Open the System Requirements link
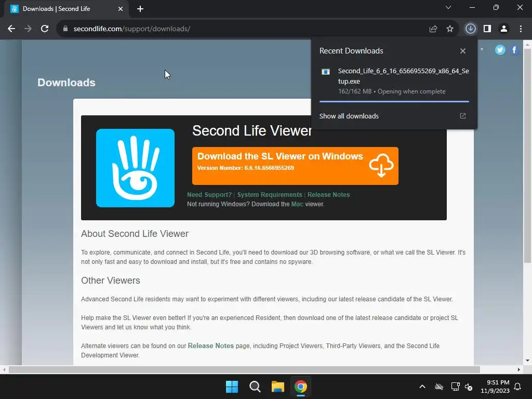The width and height of the screenshot is (532, 399). coord(270,195)
